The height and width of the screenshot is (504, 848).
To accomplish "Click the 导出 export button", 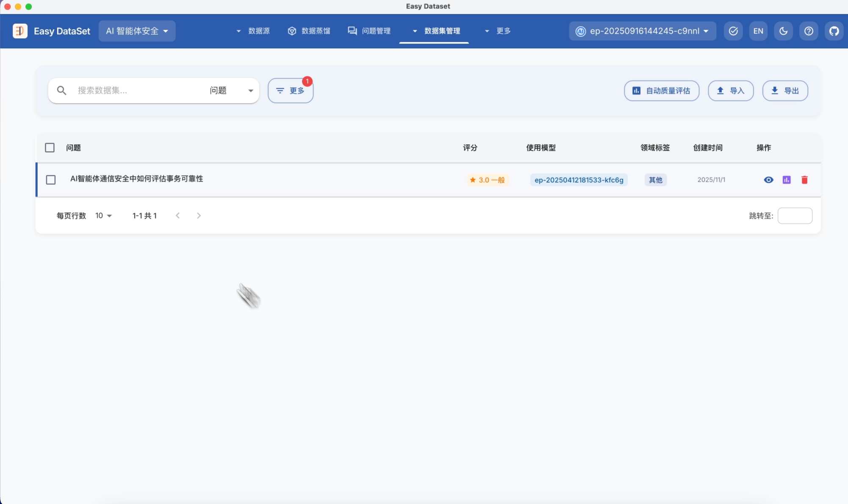I will coord(785,91).
